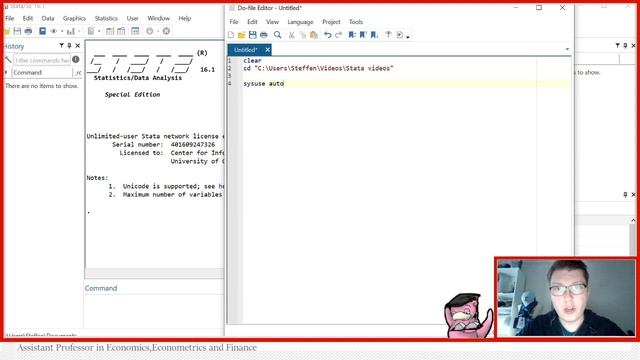
Task: Show the file in Viewer icon
Action: click(388, 35)
